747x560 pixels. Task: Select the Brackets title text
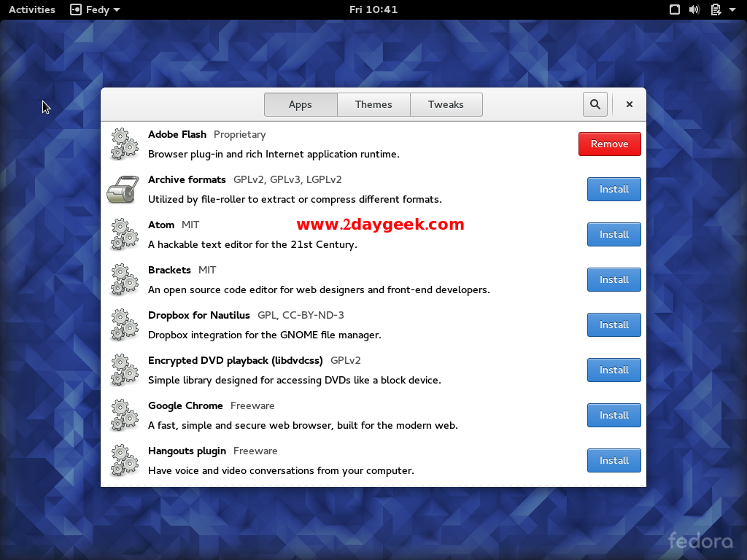(169, 270)
